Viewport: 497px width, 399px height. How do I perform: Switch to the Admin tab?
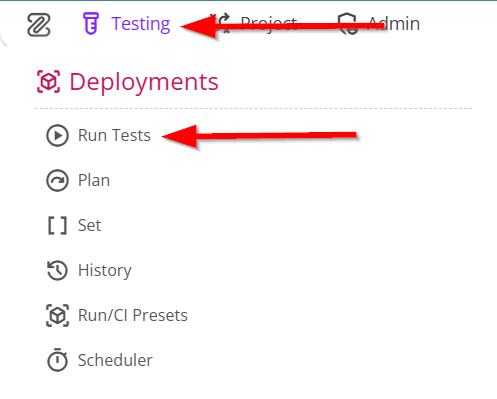379,24
